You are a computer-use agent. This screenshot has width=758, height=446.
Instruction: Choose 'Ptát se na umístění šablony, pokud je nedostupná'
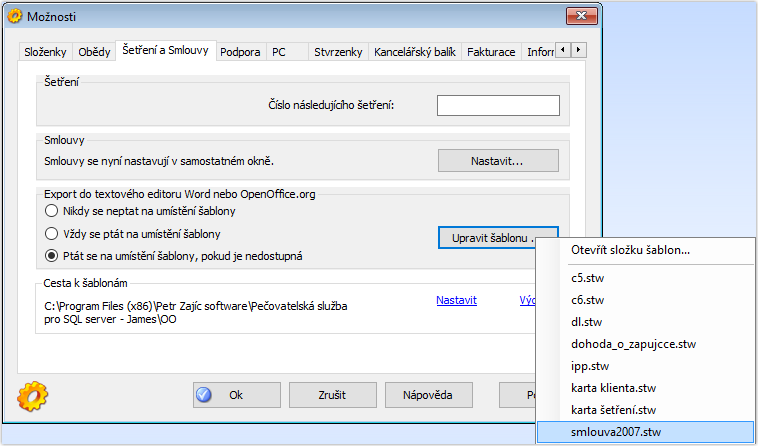(52, 256)
